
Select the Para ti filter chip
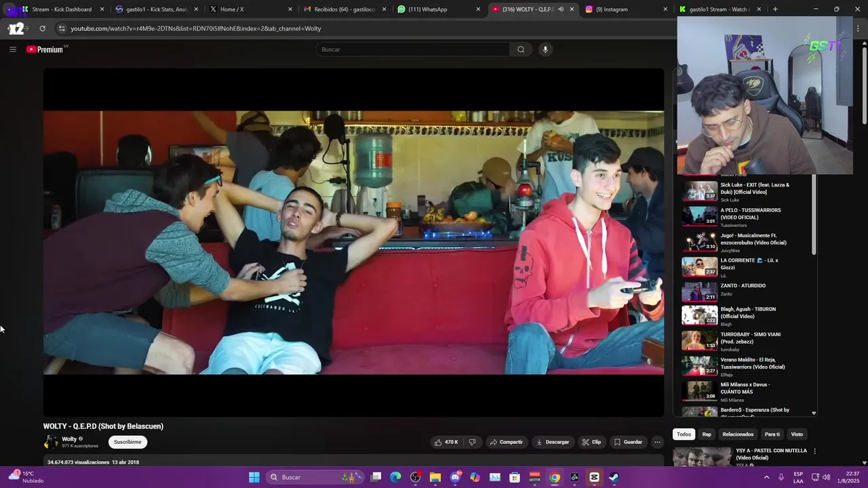772,434
